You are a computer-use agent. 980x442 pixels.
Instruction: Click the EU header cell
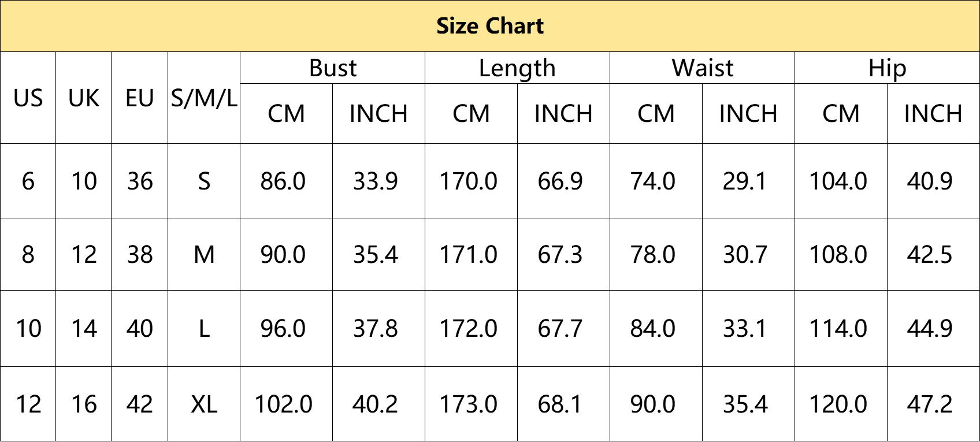click(140, 98)
